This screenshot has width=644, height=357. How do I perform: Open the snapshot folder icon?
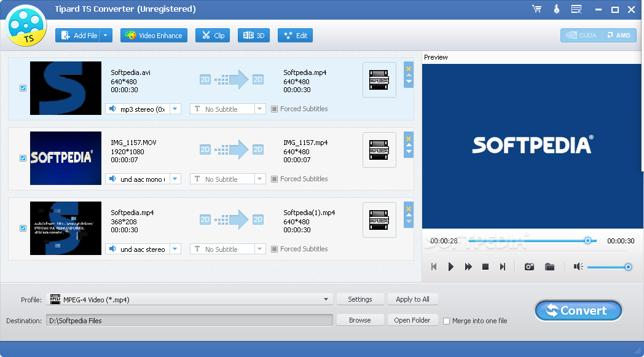549,267
